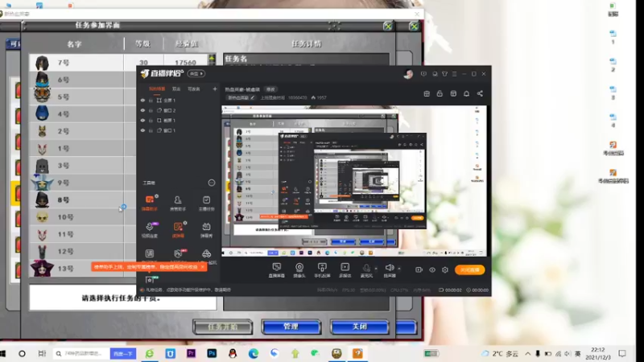Edit stream title with the pencil tag

241,97
